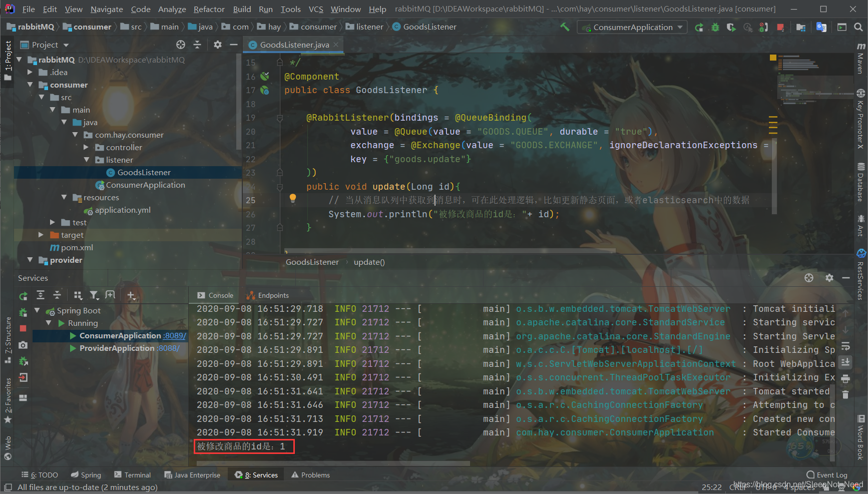The width and height of the screenshot is (868, 494).
Task: Start debugging with the green bug icon
Action: click(715, 27)
